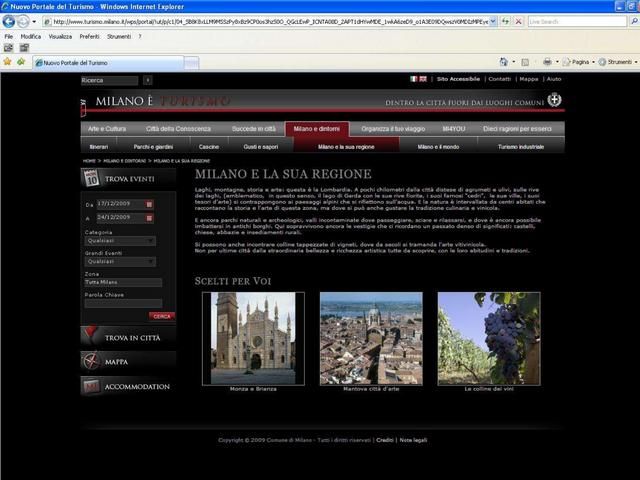Click the Ricerca search field
The height and width of the screenshot is (480, 640).
(x=109, y=80)
